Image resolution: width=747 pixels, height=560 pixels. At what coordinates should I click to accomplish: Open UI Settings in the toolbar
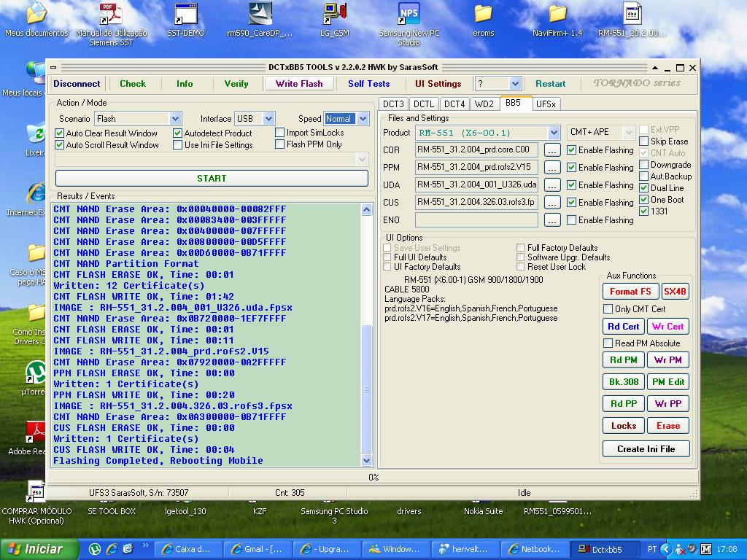[x=438, y=84]
